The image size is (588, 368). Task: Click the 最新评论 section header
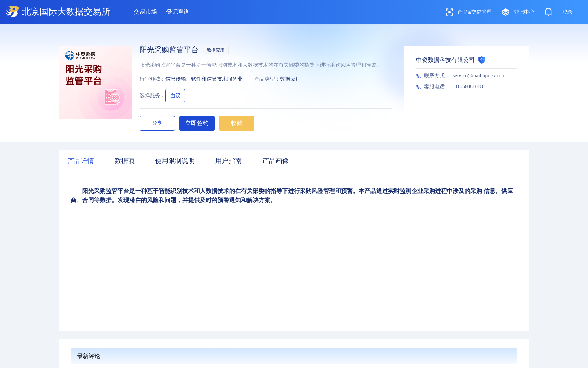(x=294, y=356)
